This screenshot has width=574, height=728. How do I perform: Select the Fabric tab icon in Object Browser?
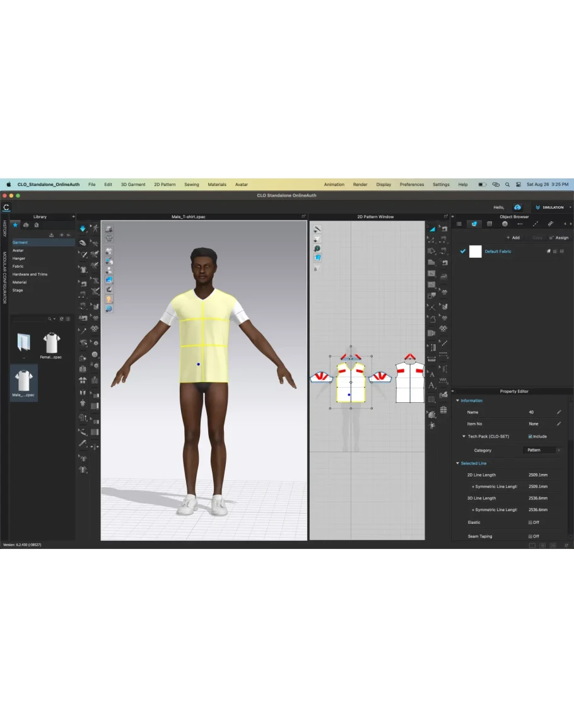(x=474, y=224)
